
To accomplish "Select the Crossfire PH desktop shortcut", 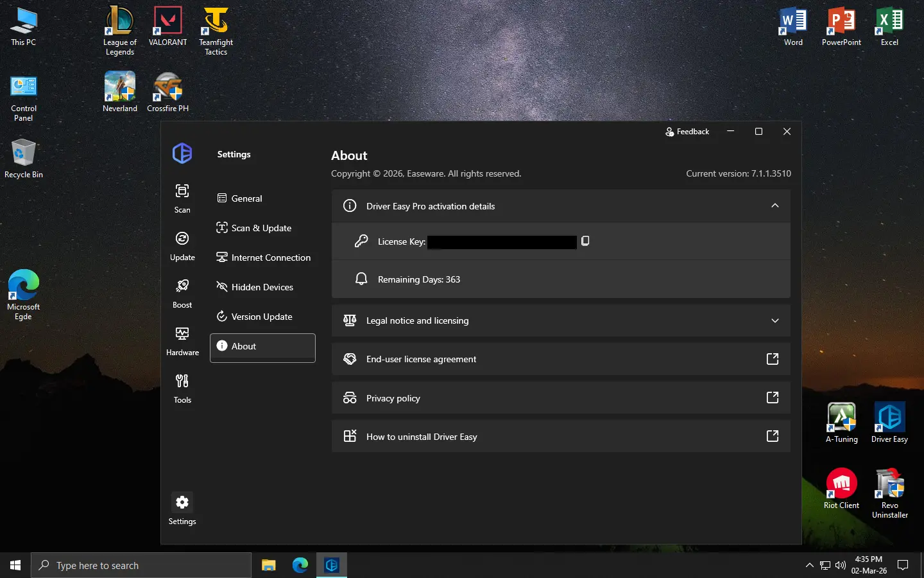I will pyautogui.click(x=167, y=92).
